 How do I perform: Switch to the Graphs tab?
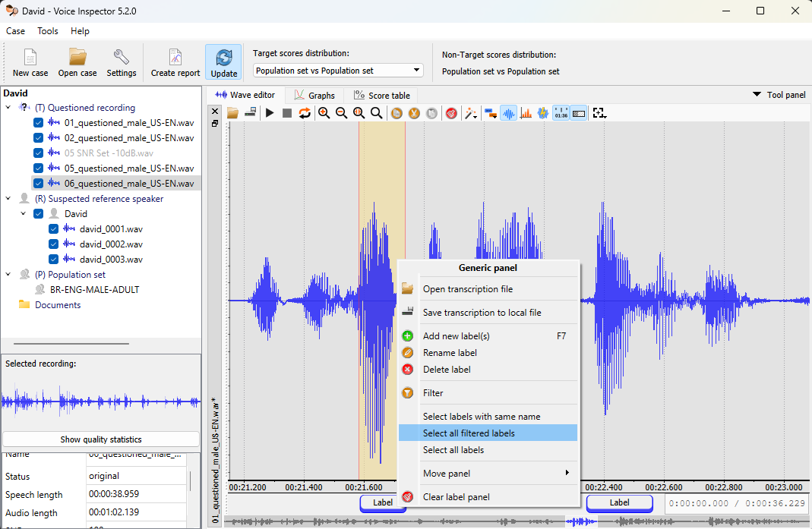pos(314,95)
